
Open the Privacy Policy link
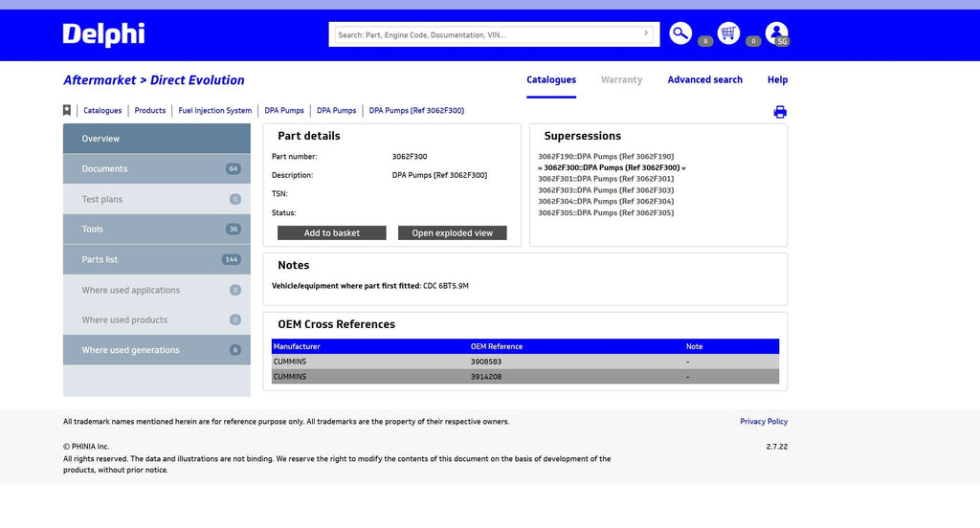(763, 422)
